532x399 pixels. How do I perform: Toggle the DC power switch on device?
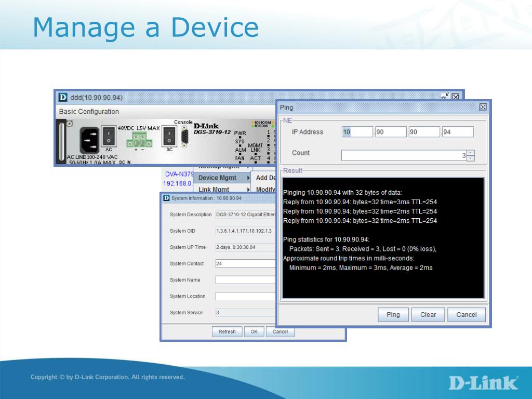click(169, 137)
